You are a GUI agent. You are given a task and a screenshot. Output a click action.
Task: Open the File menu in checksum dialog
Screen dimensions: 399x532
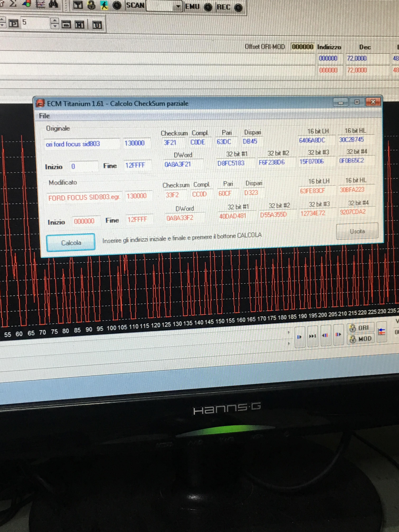(x=44, y=116)
